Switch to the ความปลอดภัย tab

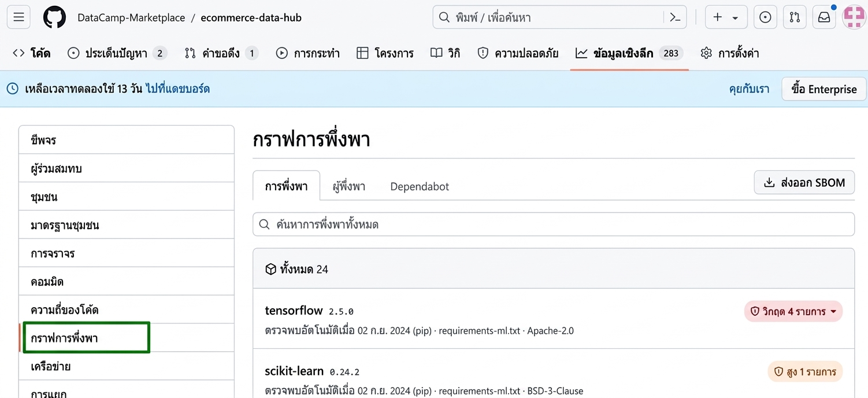pos(518,53)
